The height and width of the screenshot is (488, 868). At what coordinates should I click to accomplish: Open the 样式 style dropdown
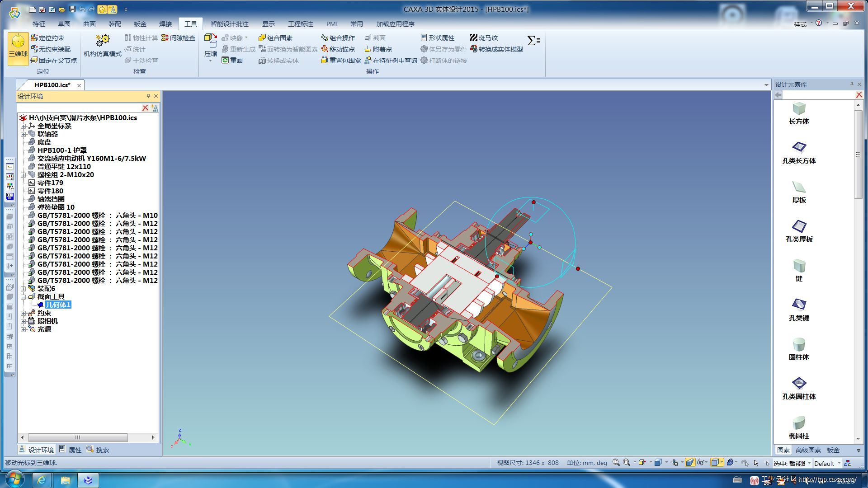tap(803, 24)
